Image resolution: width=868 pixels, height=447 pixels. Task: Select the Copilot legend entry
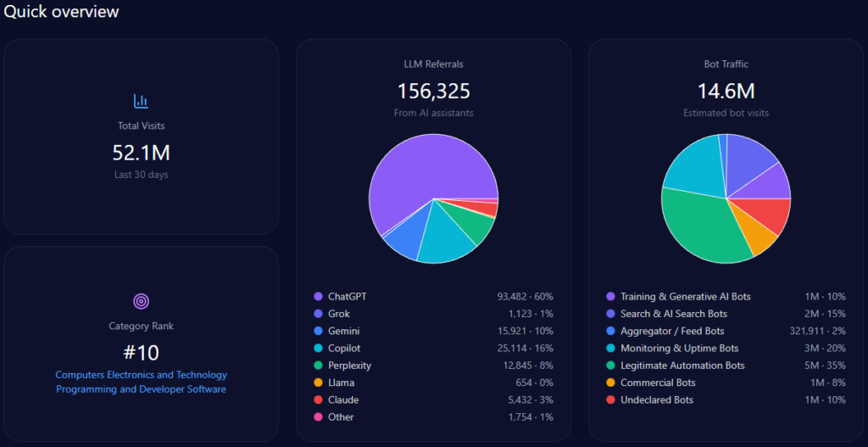[x=344, y=349]
